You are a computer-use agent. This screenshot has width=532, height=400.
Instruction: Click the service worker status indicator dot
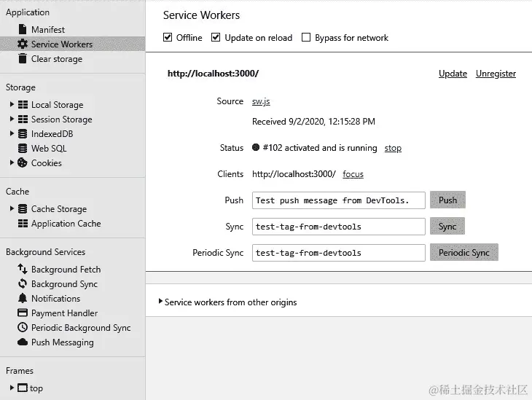click(256, 147)
